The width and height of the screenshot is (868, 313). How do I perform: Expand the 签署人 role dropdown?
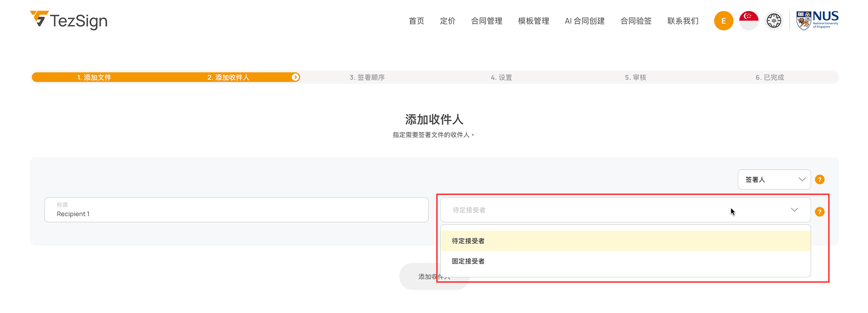[774, 180]
